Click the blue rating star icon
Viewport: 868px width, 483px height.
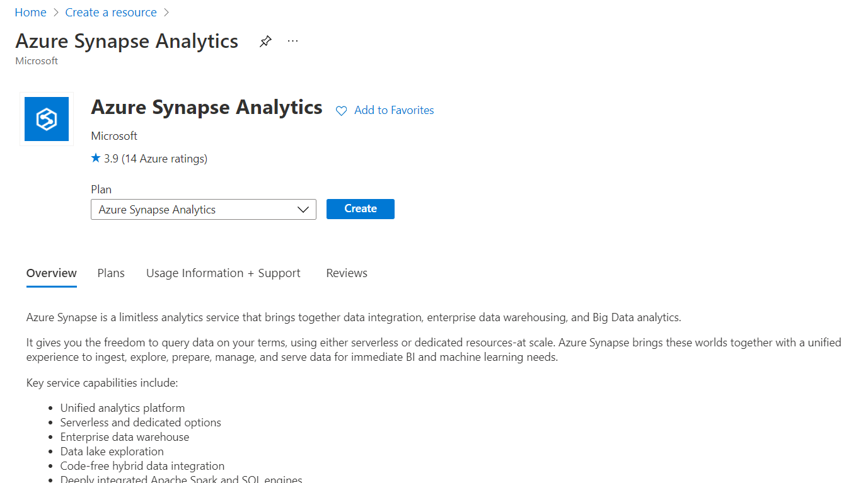(96, 158)
